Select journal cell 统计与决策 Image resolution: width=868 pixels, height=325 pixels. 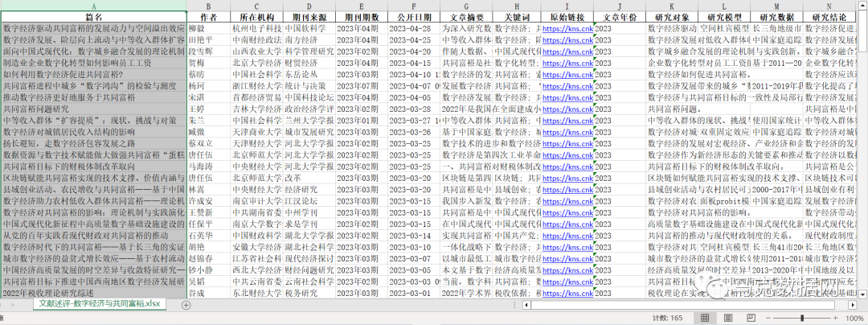309,86
